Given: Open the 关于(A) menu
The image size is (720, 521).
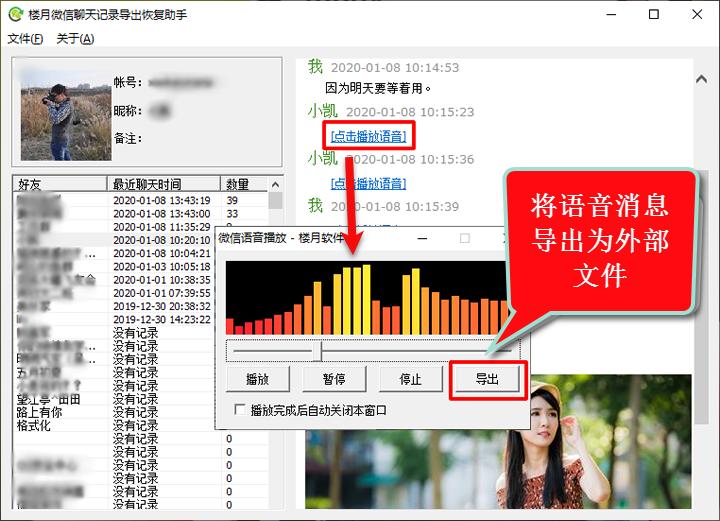Looking at the screenshot, I should coord(75,39).
